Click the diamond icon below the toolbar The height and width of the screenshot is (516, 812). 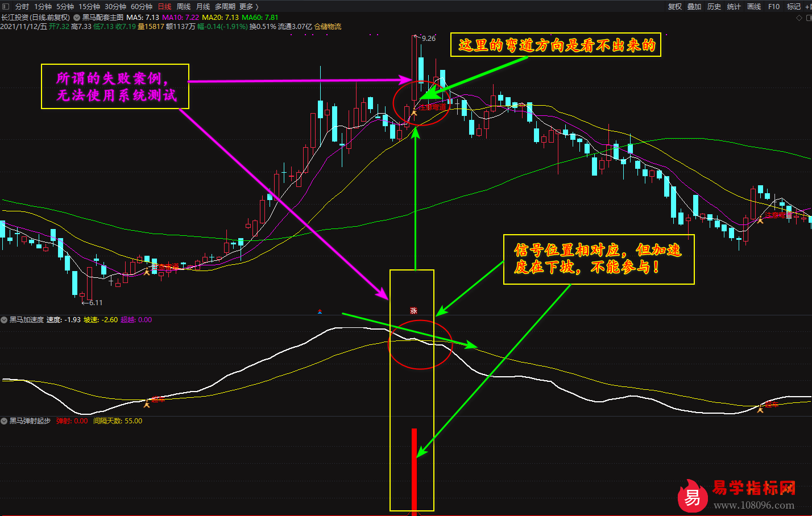(799, 18)
